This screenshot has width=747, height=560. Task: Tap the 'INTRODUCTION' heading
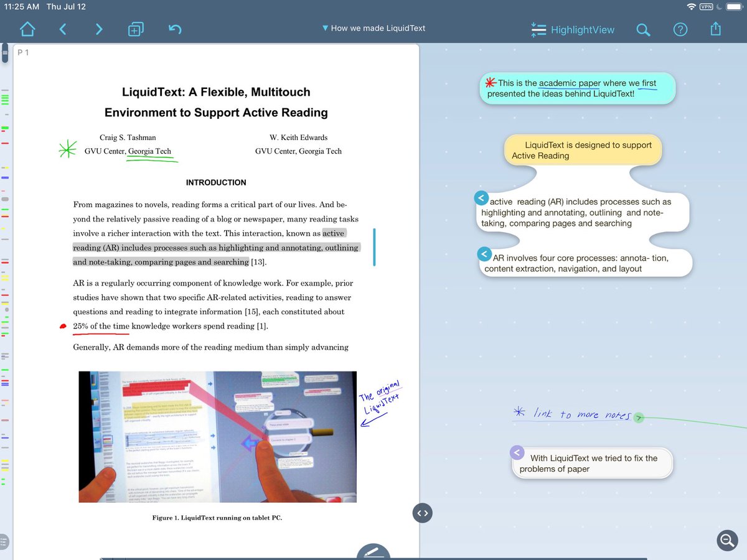click(216, 182)
